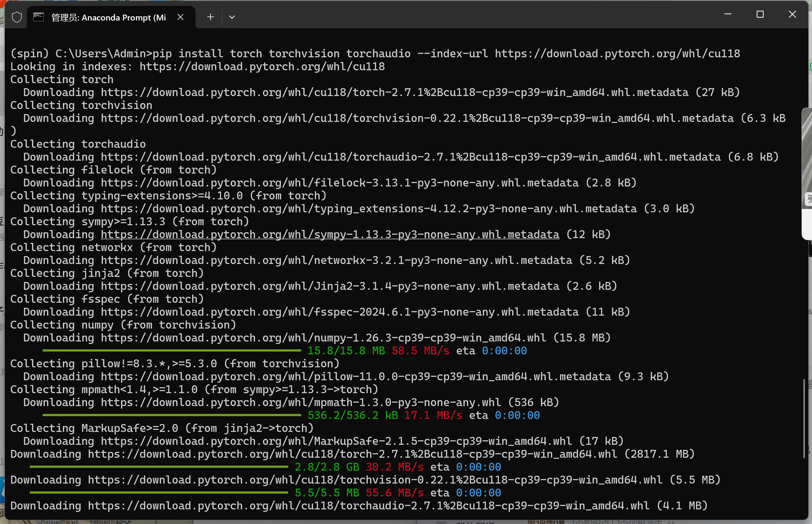
Task: Click the Anaconda Prompt tab's terminal icon
Action: point(38,17)
